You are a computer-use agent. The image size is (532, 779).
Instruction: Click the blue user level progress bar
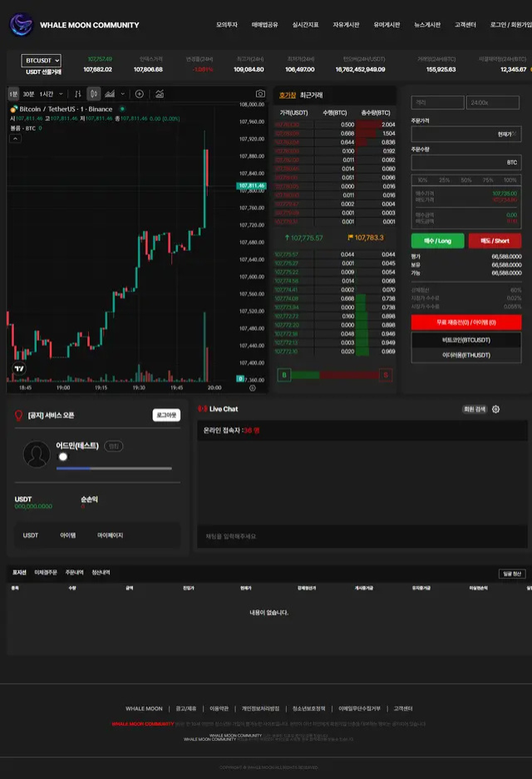tap(114, 468)
